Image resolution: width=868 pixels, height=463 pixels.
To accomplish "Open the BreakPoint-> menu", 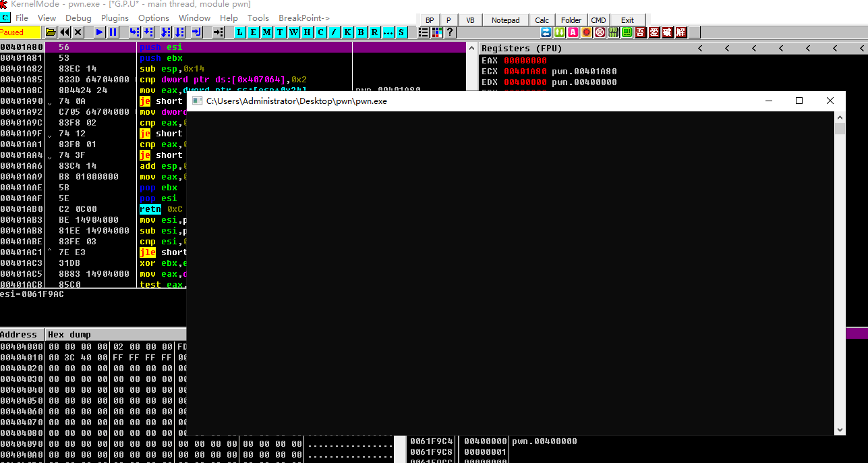I will click(x=304, y=18).
